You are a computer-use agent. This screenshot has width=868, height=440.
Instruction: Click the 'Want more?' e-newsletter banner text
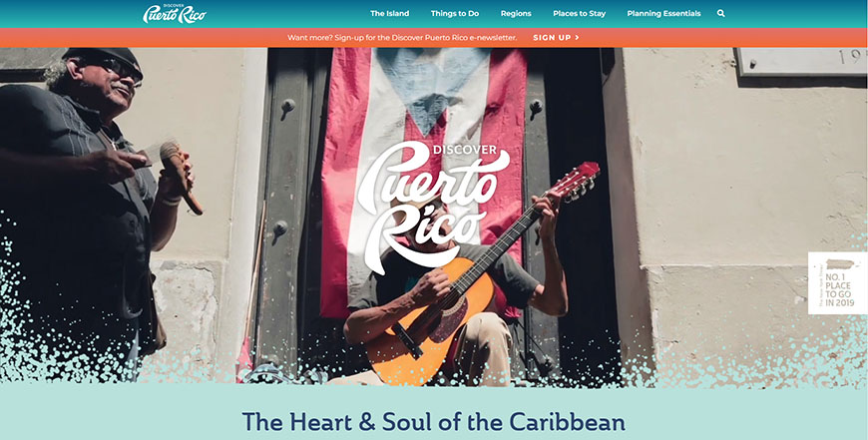402,38
